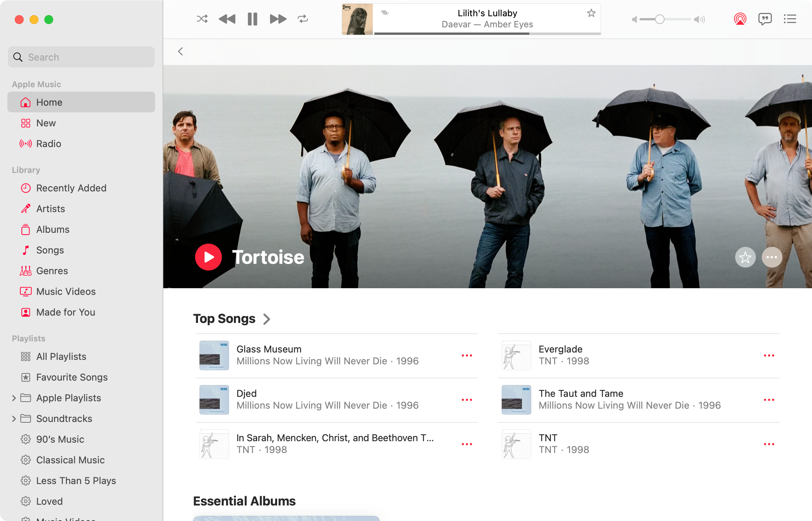Pause the current song
This screenshot has width=812, height=521.
click(252, 19)
